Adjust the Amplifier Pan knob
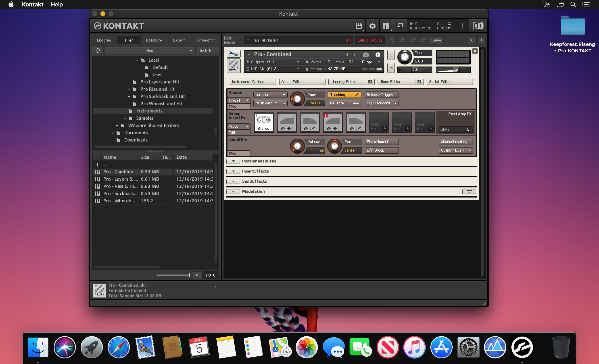The width and height of the screenshot is (599, 364). pos(334,146)
